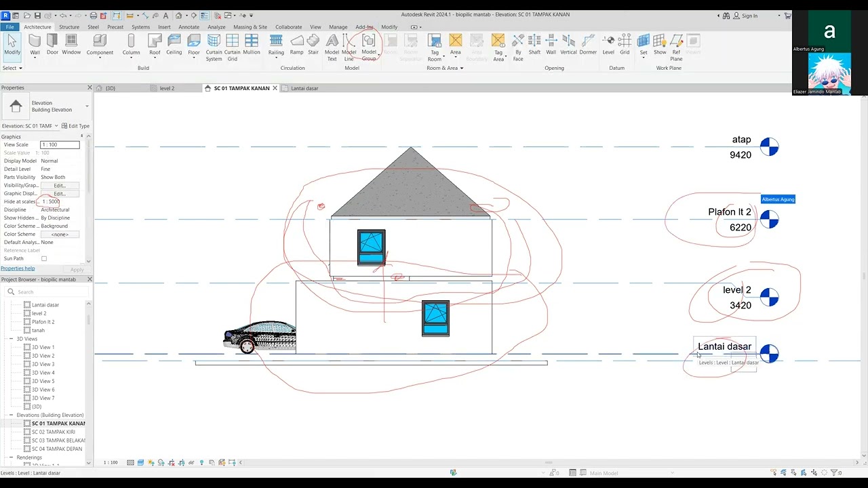This screenshot has width=868, height=488.
Task: Switch to the level 2 view tab
Action: pyautogui.click(x=167, y=88)
